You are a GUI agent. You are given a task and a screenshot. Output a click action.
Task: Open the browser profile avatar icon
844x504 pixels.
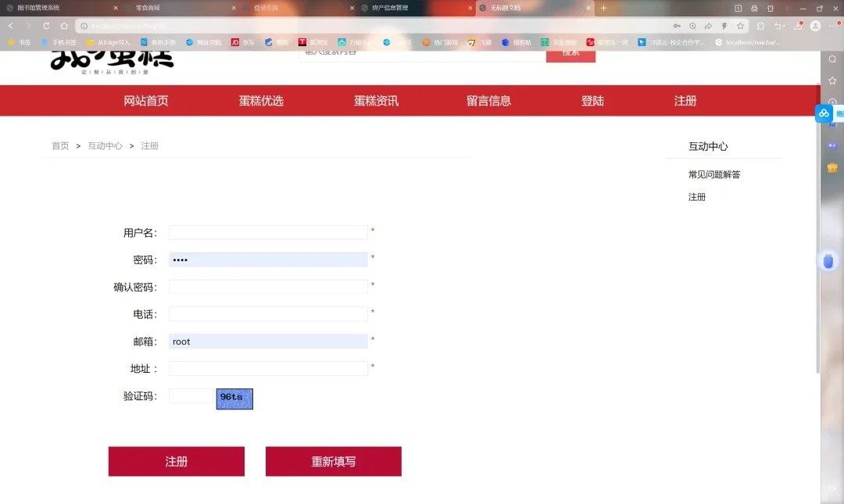point(815,26)
